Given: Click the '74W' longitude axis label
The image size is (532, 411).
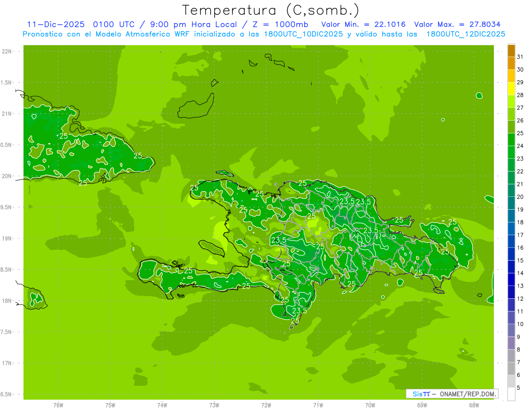Looking at the screenshot, I should coord(162,405).
